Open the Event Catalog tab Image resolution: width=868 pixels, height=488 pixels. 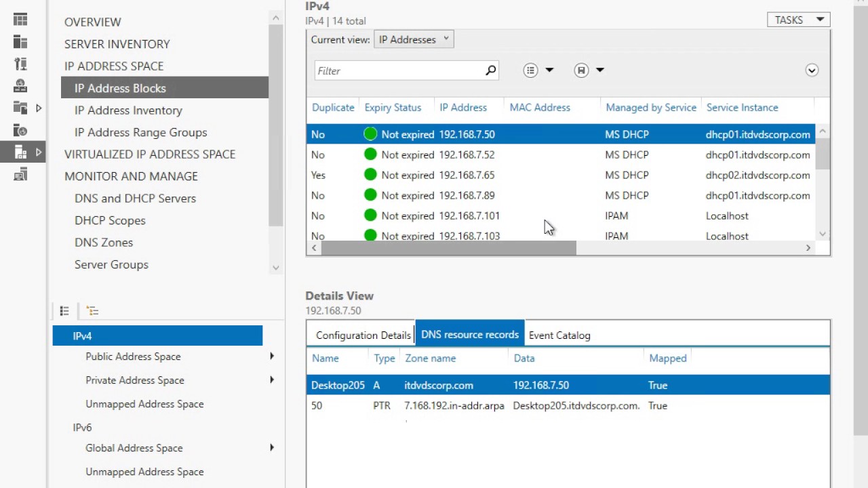559,335
